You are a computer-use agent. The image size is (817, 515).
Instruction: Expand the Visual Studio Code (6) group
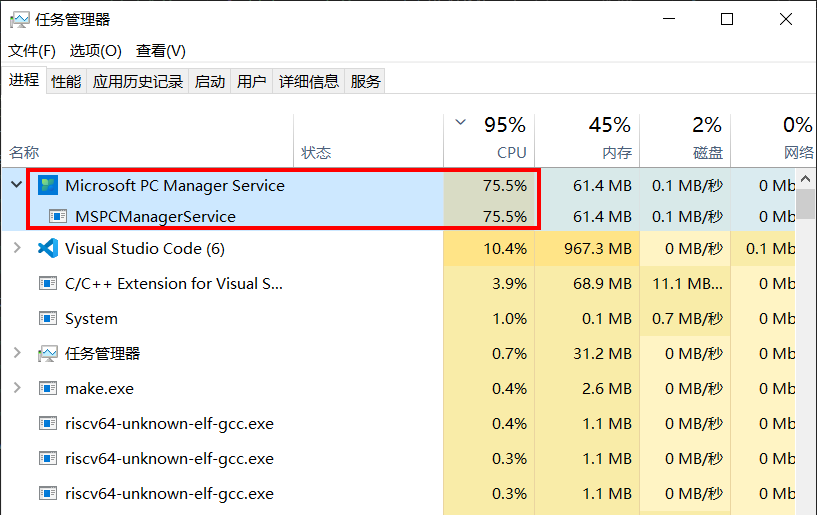[17, 248]
